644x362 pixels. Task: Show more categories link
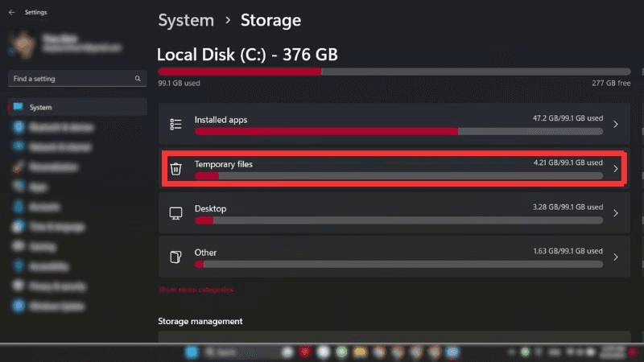pyautogui.click(x=196, y=290)
